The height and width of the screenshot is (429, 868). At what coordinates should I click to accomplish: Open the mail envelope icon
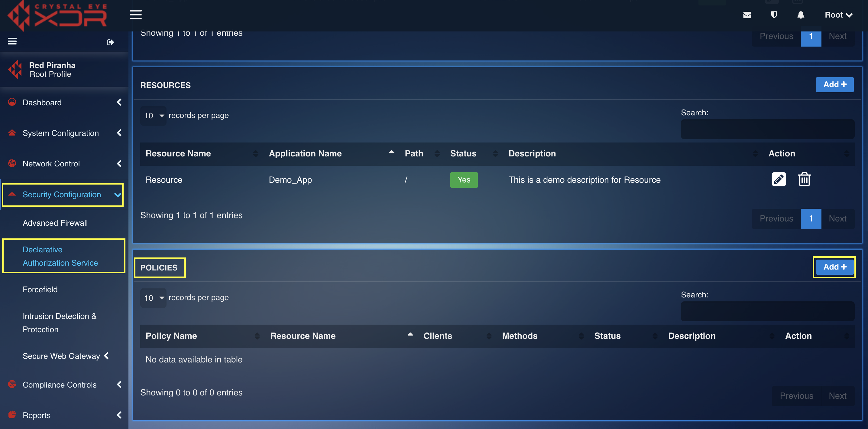tap(747, 15)
